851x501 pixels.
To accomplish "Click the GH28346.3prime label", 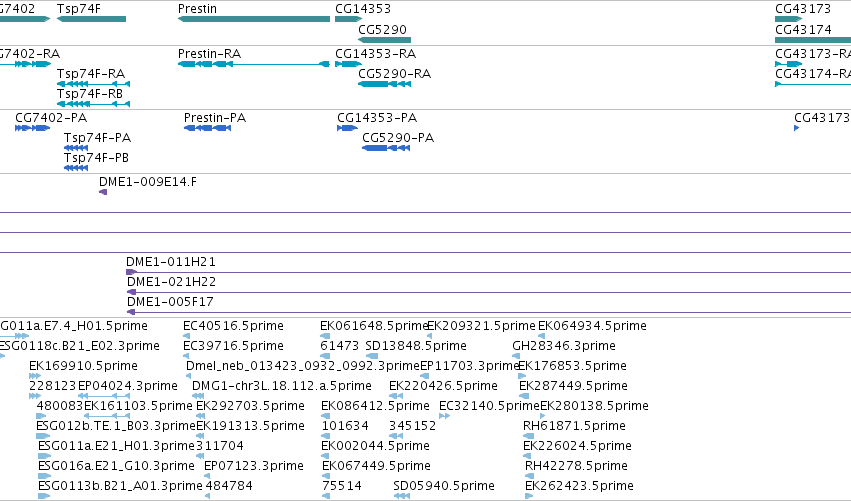I will (564, 346).
